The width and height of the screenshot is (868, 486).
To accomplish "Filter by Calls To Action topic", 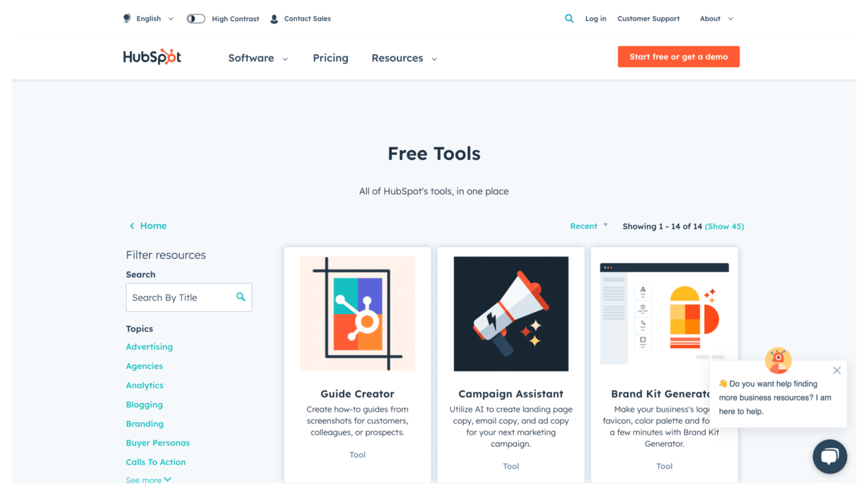I will pyautogui.click(x=156, y=462).
